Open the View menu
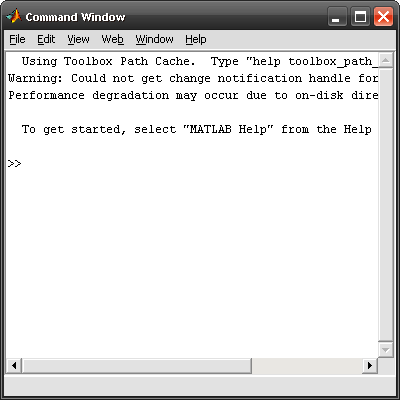The height and width of the screenshot is (400, 400). pyautogui.click(x=78, y=39)
